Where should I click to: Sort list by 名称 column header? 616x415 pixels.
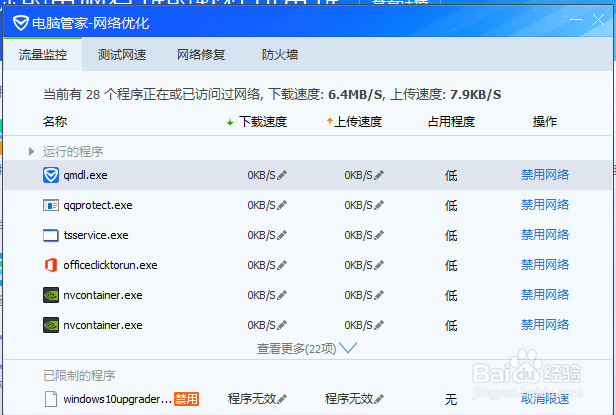coord(55,121)
